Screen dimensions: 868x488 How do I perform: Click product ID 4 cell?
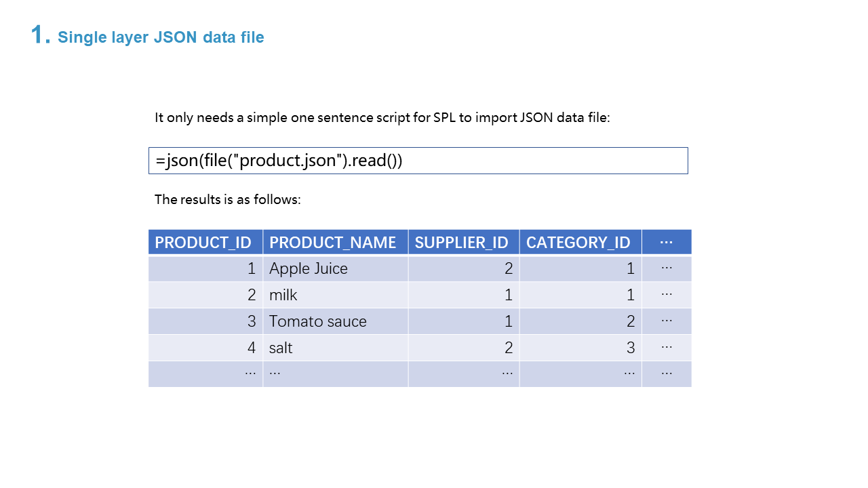(205, 348)
